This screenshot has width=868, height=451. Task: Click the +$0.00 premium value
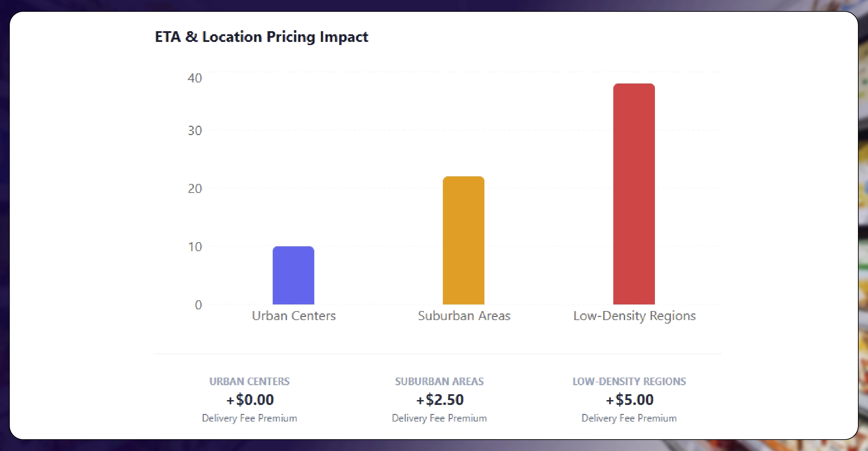tap(250, 400)
